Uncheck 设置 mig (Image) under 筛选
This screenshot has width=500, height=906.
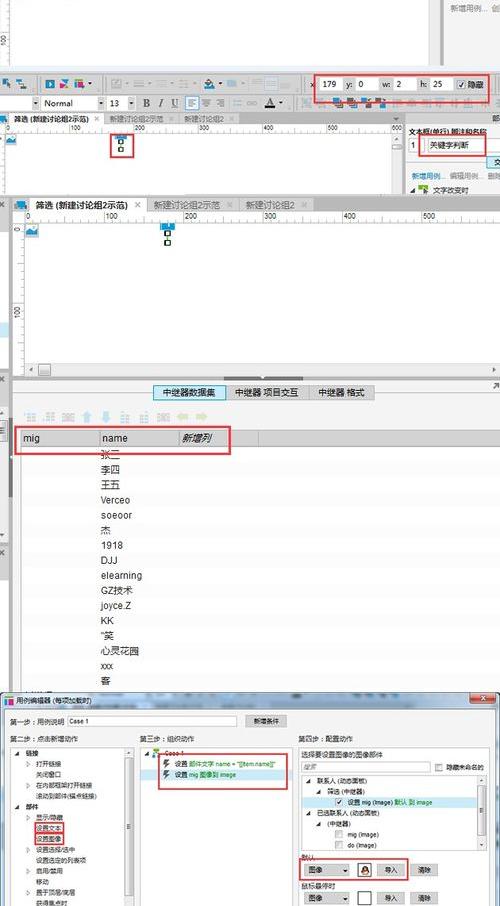pos(339,803)
